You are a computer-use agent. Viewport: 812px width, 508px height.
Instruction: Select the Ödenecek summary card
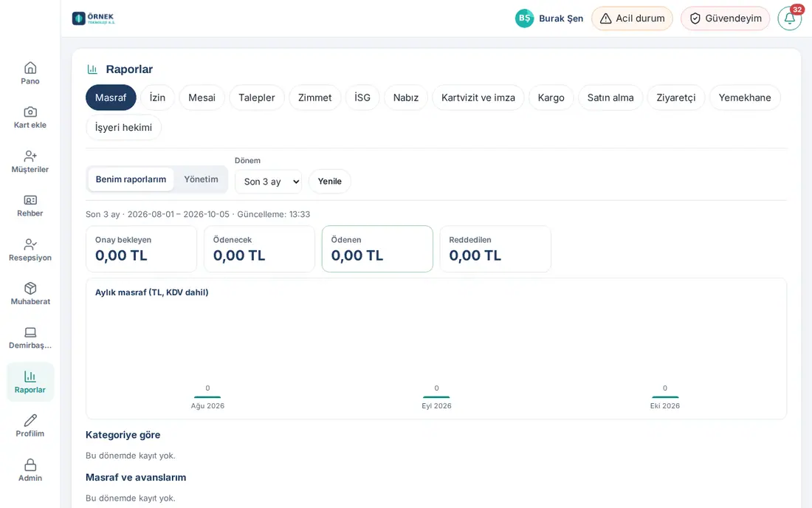[x=259, y=249]
